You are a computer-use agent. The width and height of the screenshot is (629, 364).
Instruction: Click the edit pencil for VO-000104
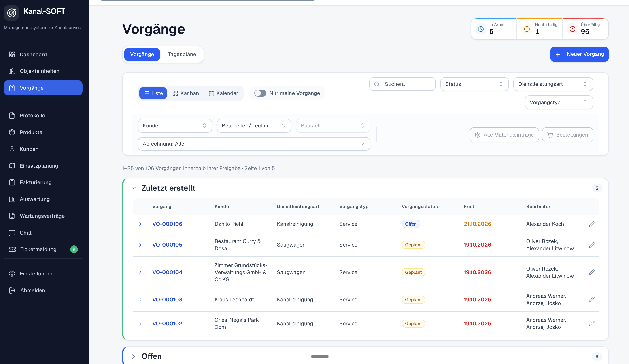[x=592, y=272]
